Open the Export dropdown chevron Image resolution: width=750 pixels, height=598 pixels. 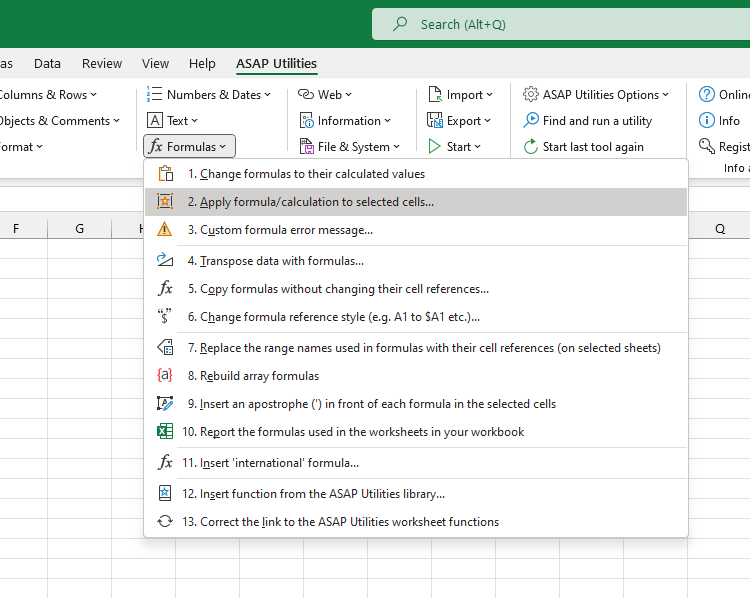pos(487,121)
